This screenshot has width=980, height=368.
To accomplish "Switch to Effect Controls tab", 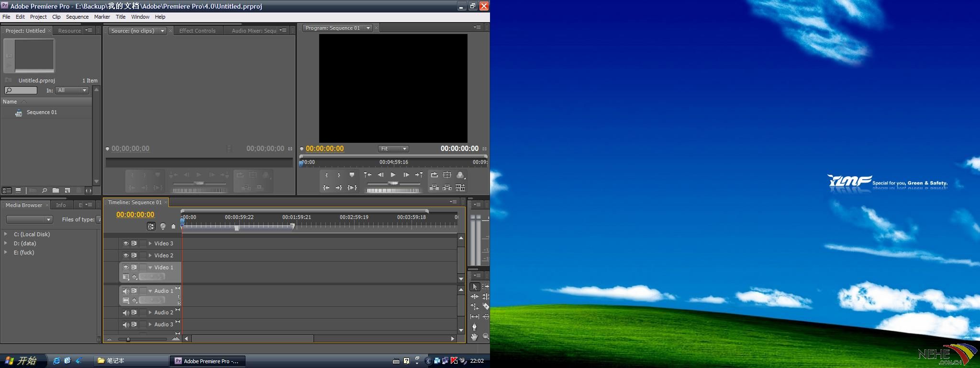I will 197,31.
